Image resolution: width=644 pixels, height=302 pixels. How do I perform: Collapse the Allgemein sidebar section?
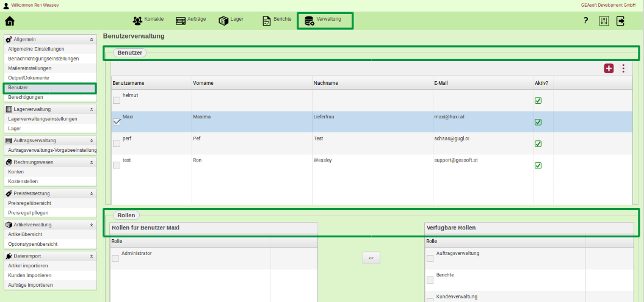point(92,40)
